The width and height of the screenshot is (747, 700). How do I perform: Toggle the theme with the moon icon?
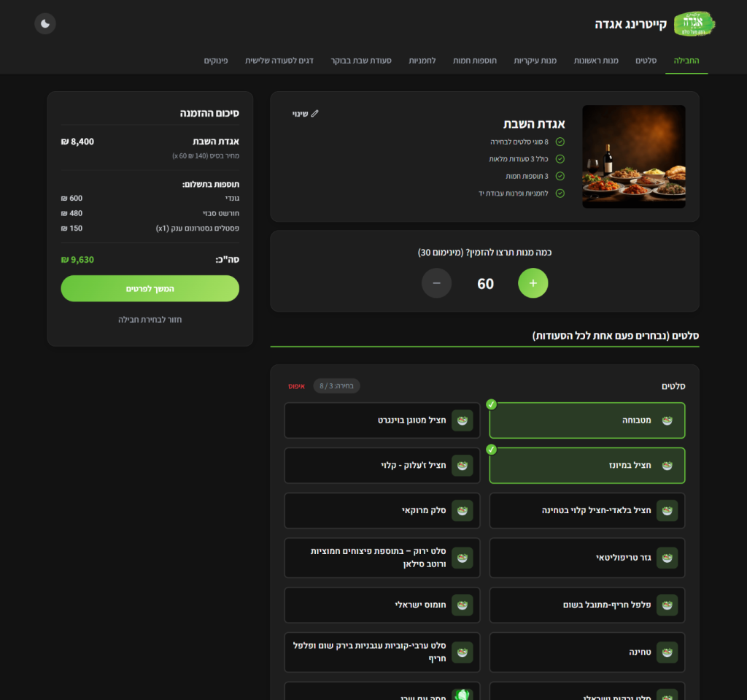45,24
